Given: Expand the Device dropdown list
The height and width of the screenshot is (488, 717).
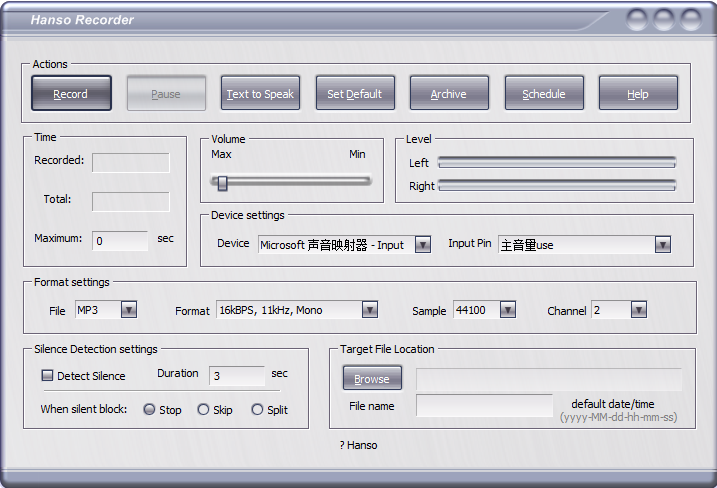Looking at the screenshot, I should 423,245.
